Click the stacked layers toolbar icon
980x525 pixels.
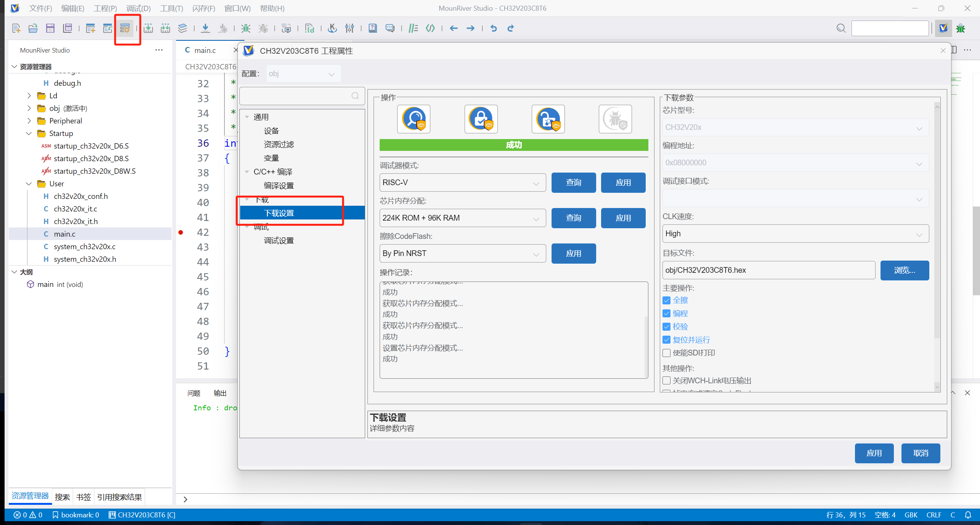[183, 28]
